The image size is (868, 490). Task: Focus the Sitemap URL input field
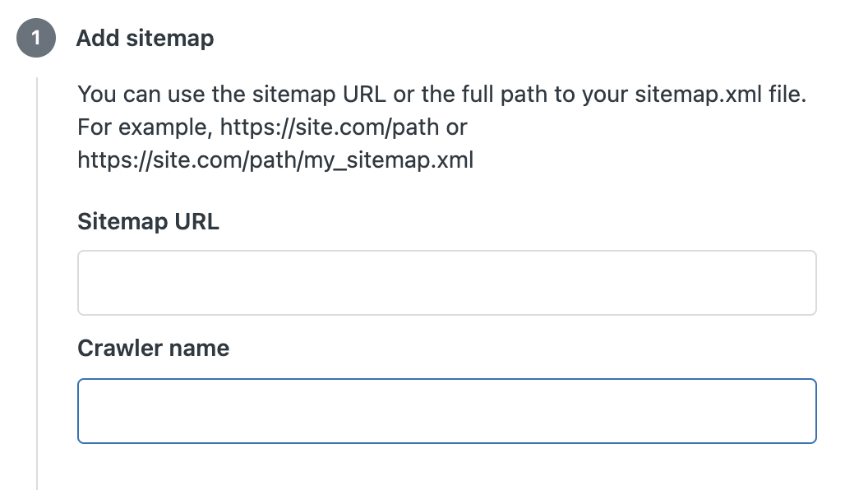(x=446, y=283)
